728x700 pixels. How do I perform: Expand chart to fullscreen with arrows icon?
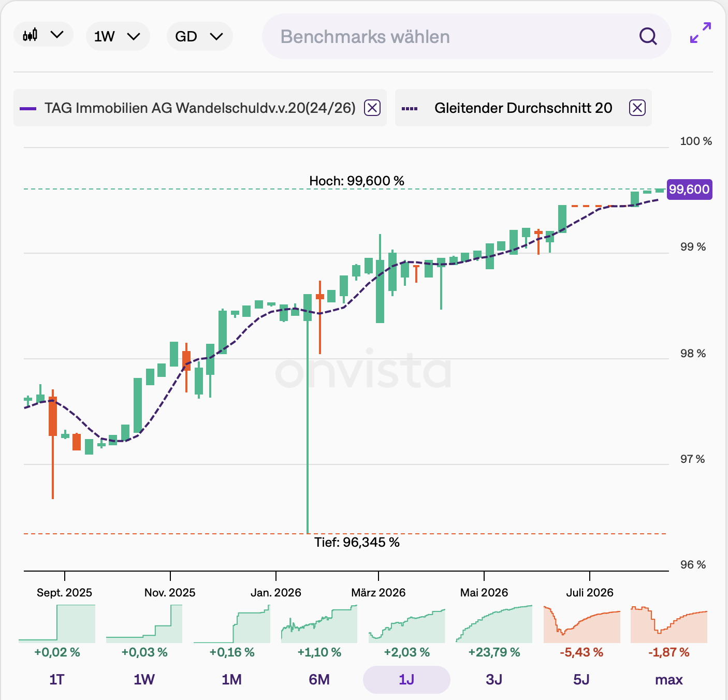pyautogui.click(x=701, y=33)
